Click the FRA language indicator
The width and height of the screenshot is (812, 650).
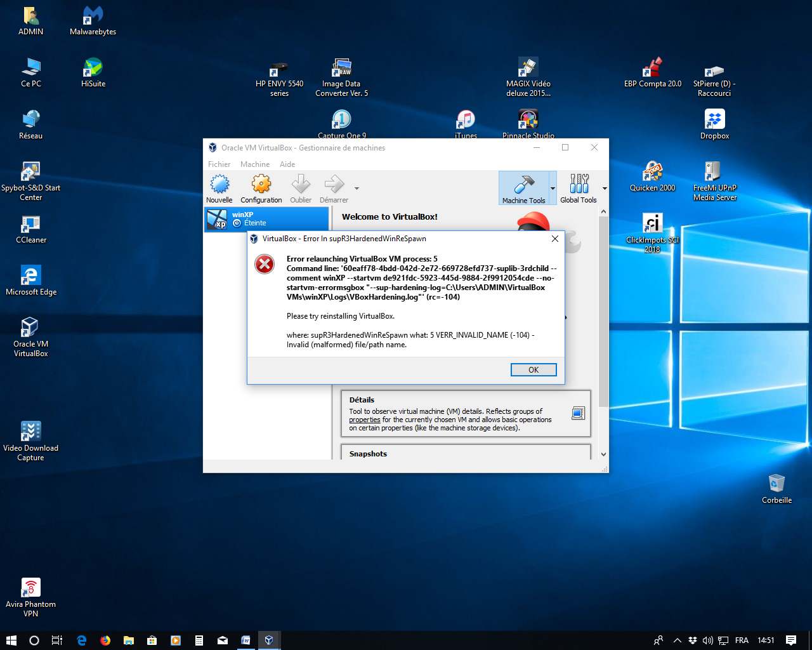(742, 640)
